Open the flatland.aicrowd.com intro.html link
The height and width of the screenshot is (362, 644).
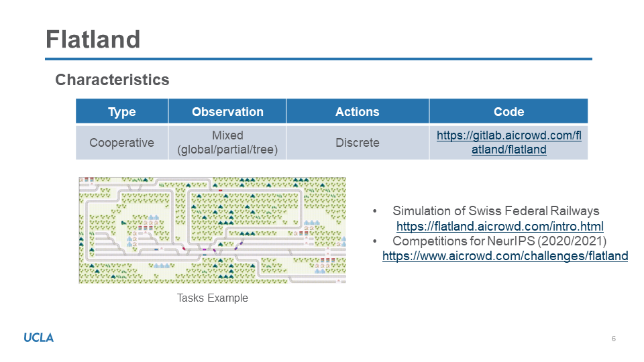pos(500,226)
